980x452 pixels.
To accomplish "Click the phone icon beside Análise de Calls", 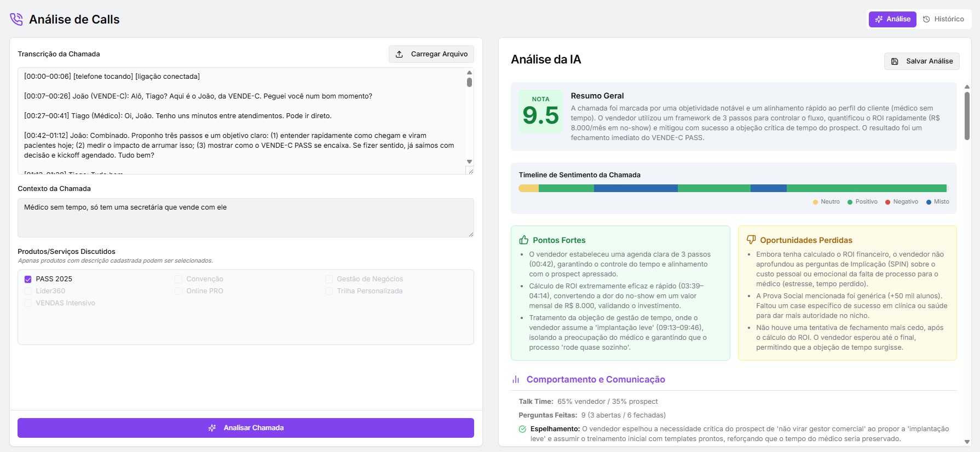I will [16, 19].
